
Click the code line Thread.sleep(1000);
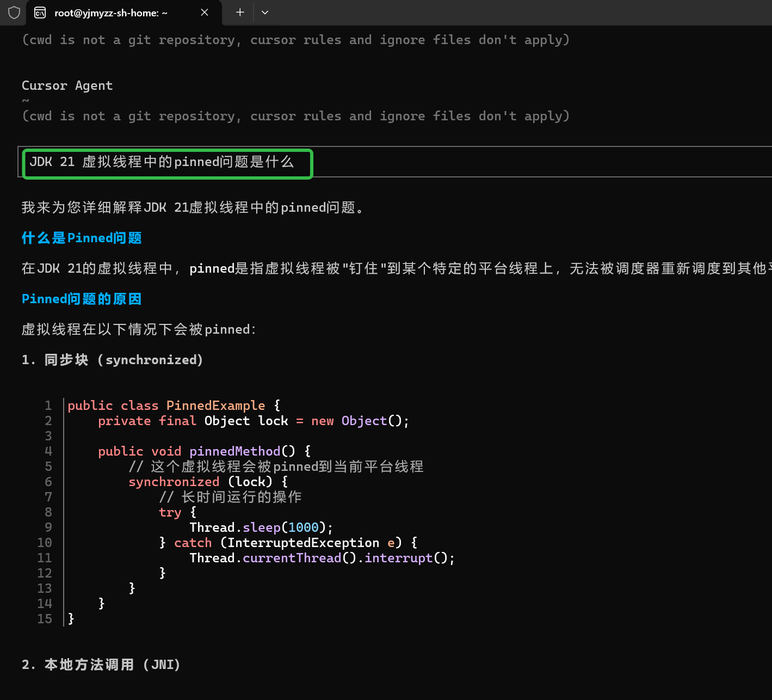click(261, 527)
